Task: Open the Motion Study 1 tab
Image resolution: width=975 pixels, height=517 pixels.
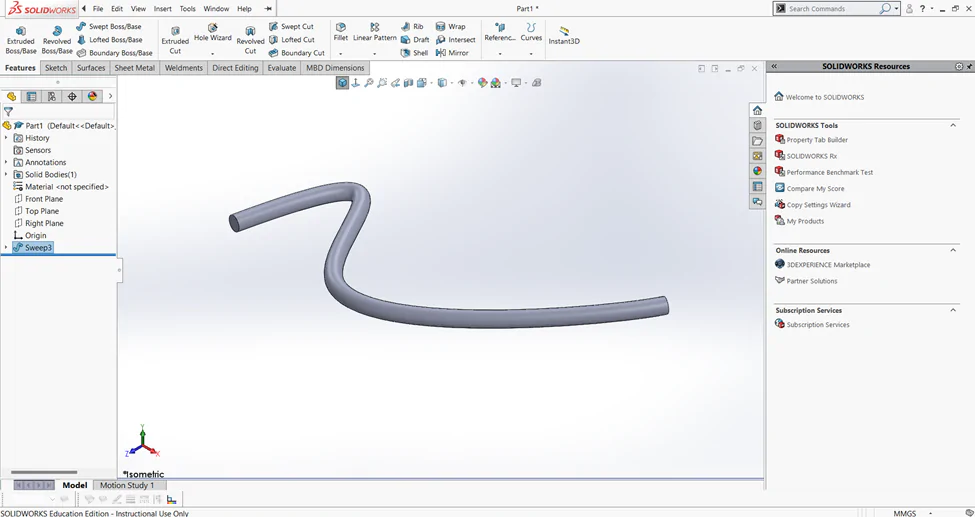Action: tap(127, 485)
